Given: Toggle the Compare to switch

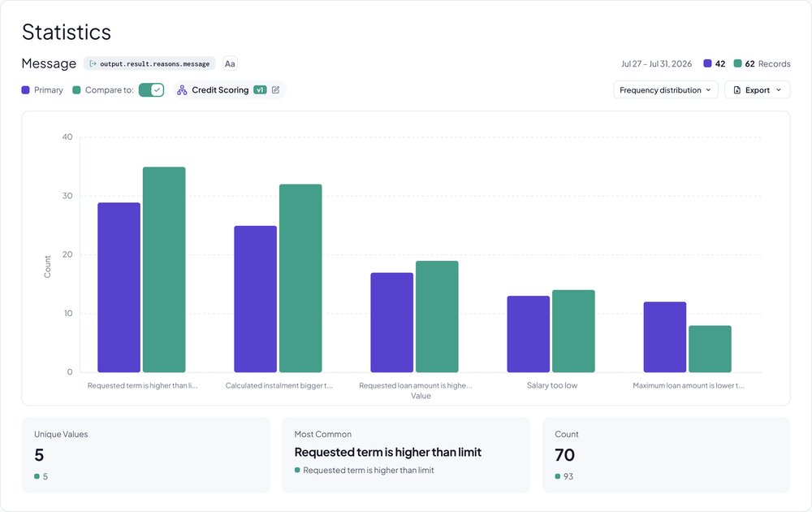Looking at the screenshot, I should (151, 89).
